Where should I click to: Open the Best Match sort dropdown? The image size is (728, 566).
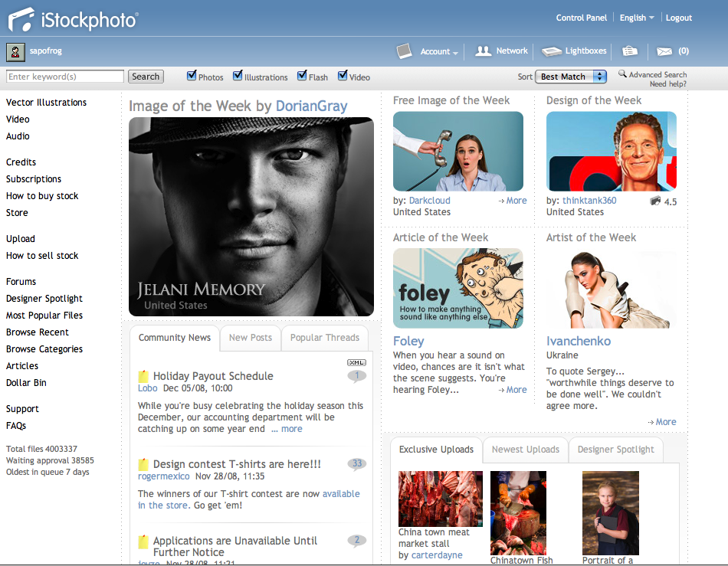coord(571,77)
